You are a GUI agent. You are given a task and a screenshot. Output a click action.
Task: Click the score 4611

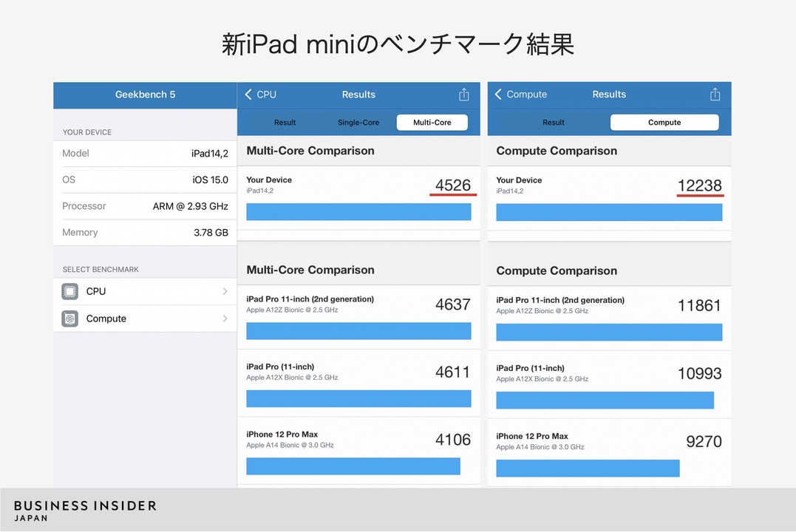(x=453, y=372)
